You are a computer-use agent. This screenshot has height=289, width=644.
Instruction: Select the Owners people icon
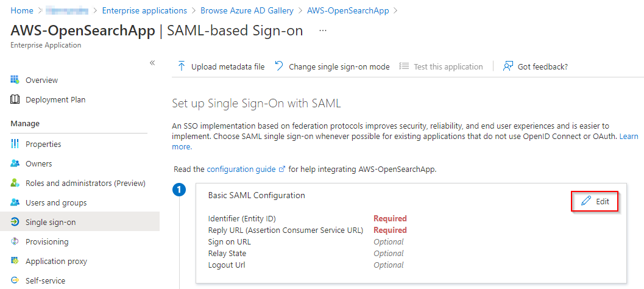(x=15, y=163)
